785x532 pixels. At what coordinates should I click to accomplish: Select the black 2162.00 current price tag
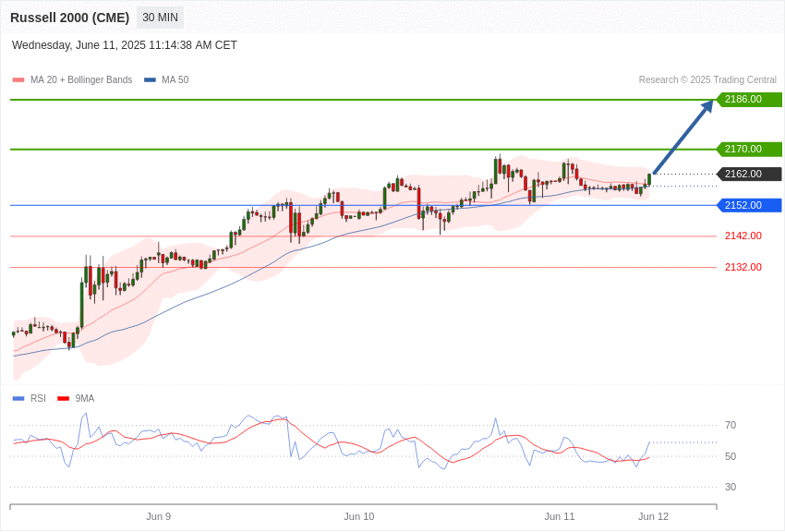pos(750,175)
